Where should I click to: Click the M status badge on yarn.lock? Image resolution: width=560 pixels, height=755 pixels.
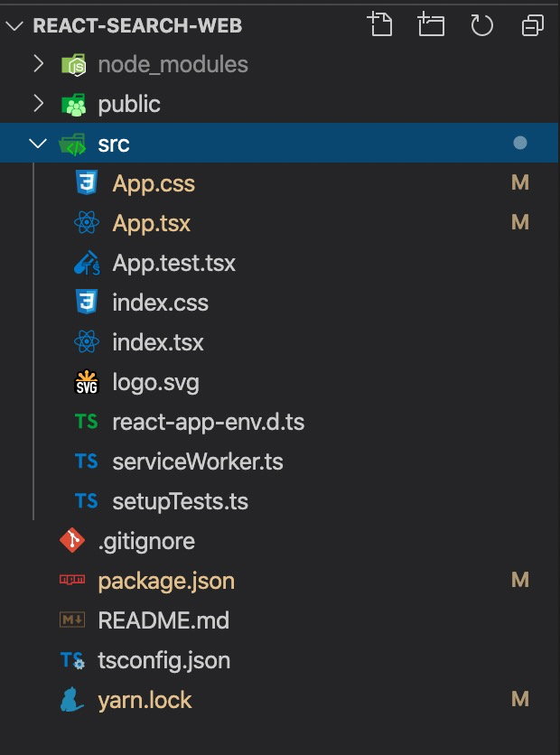(x=520, y=699)
